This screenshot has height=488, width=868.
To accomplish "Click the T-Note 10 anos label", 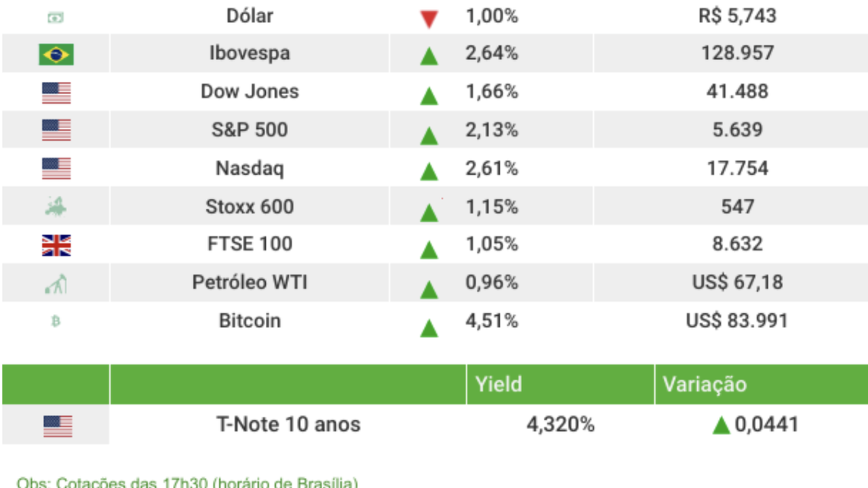I will (288, 425).
